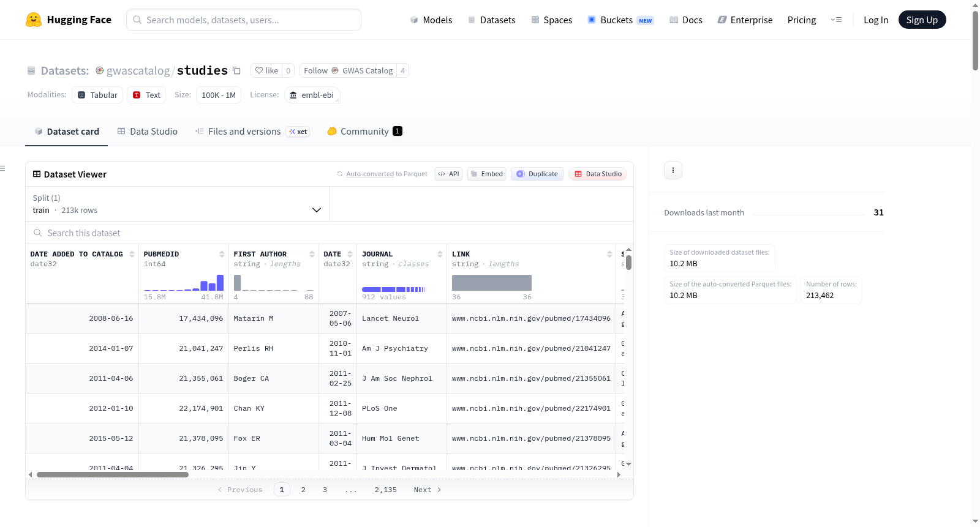The height and width of the screenshot is (527, 980).
Task: Open the more navigation menu icon
Action: [x=836, y=20]
